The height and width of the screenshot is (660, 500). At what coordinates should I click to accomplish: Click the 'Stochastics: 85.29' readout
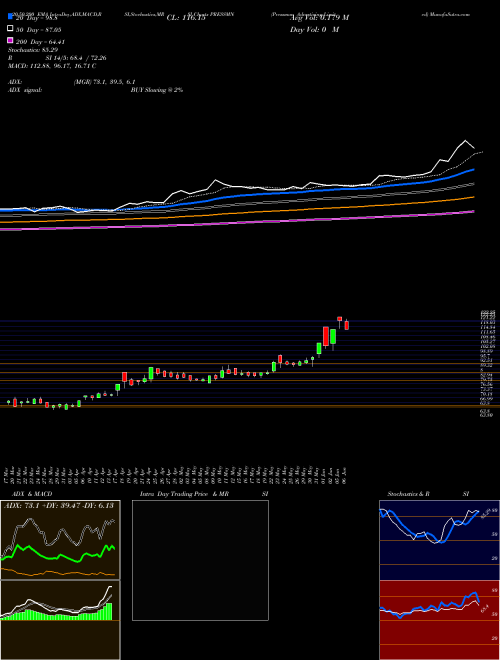pos(33,50)
